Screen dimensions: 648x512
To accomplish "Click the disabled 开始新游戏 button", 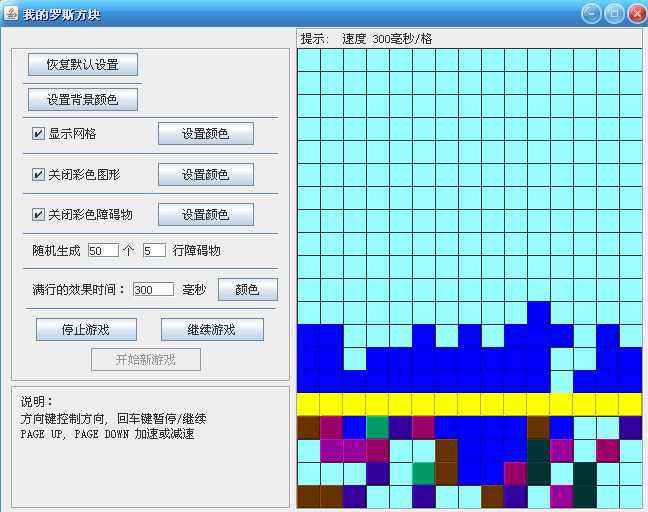I will click(146, 360).
